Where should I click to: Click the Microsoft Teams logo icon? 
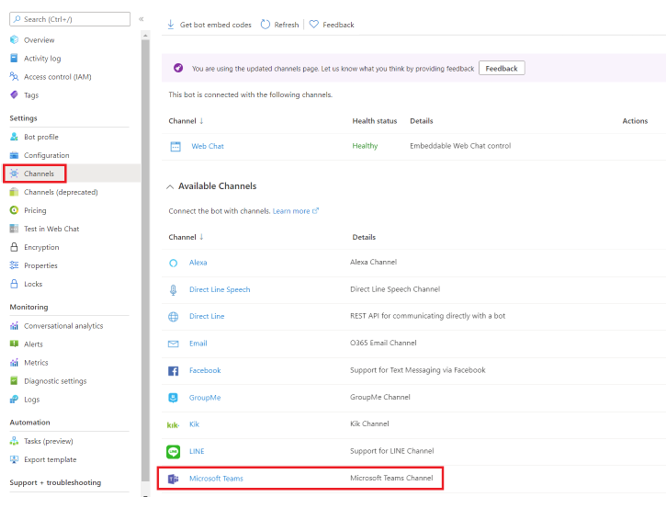(173, 479)
